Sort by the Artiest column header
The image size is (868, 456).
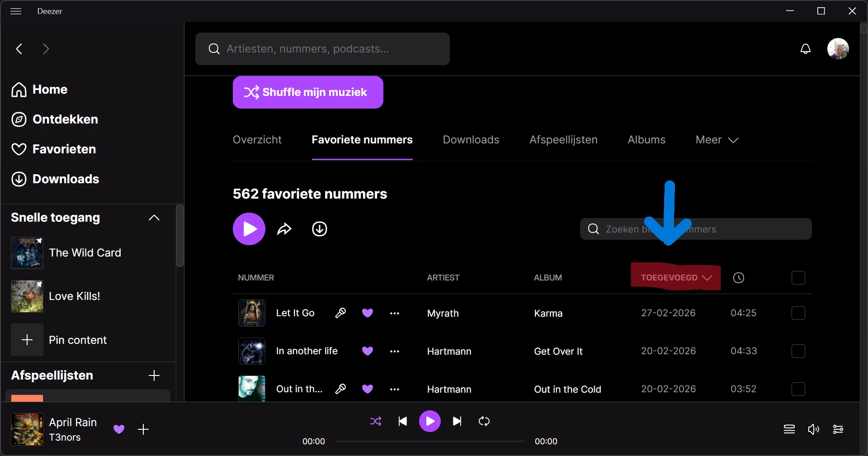pos(443,278)
